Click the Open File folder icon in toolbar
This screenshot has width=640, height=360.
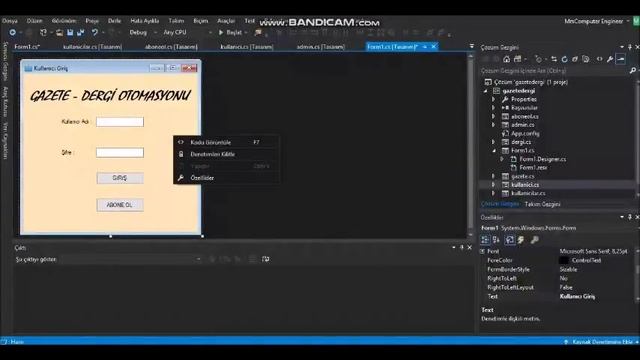[x=60, y=32]
